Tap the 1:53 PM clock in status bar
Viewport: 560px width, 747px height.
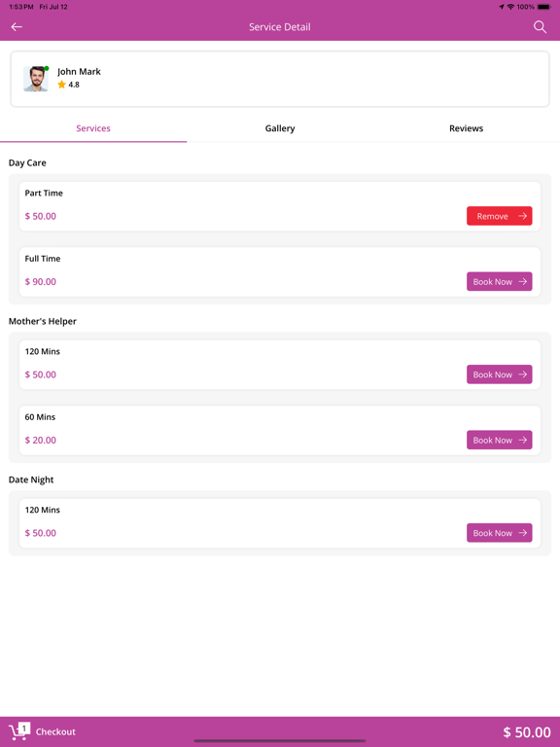(x=21, y=7)
